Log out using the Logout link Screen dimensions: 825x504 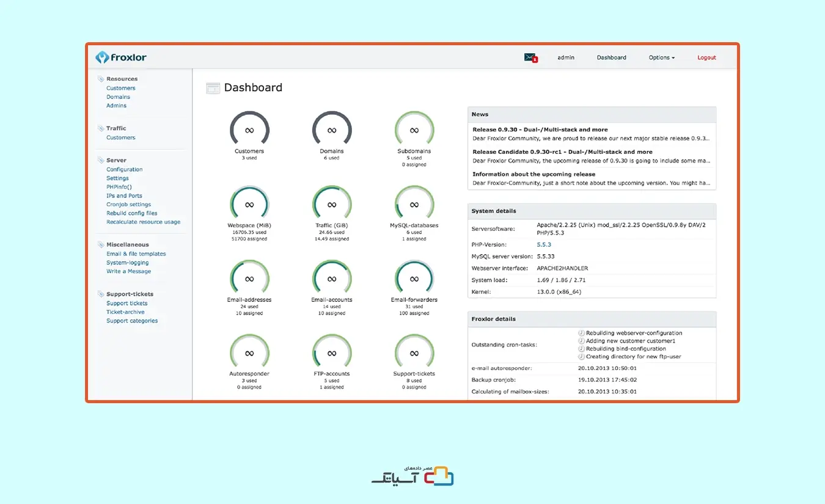tap(706, 57)
